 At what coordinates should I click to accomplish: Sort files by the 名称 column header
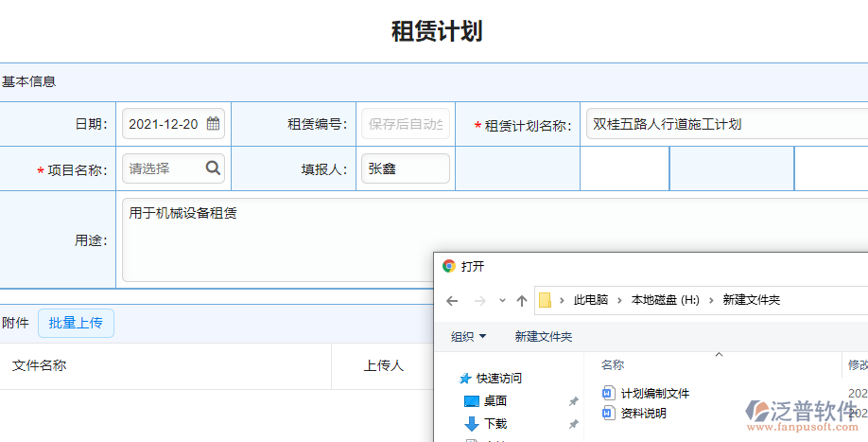tap(613, 365)
